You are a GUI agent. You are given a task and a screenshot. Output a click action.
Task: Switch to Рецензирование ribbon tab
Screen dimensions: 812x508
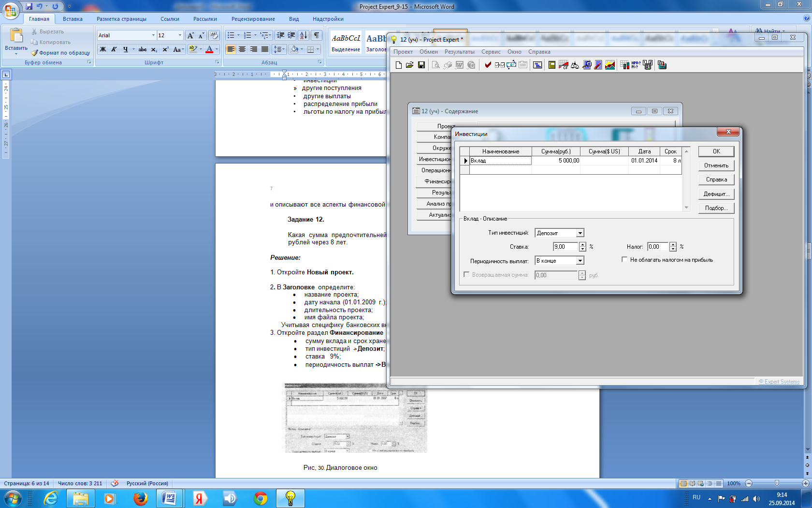253,19
